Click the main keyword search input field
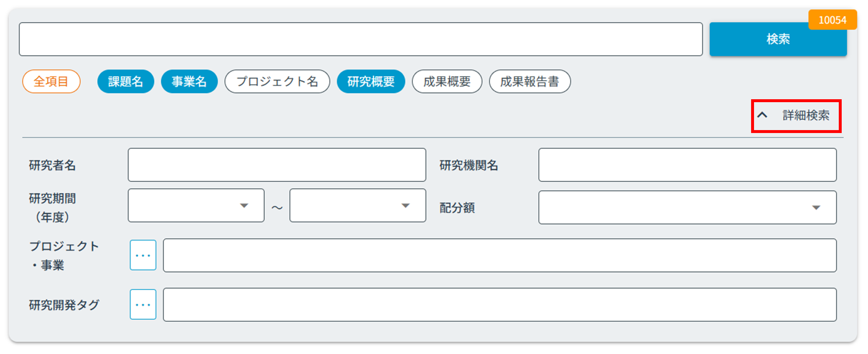 click(361, 39)
